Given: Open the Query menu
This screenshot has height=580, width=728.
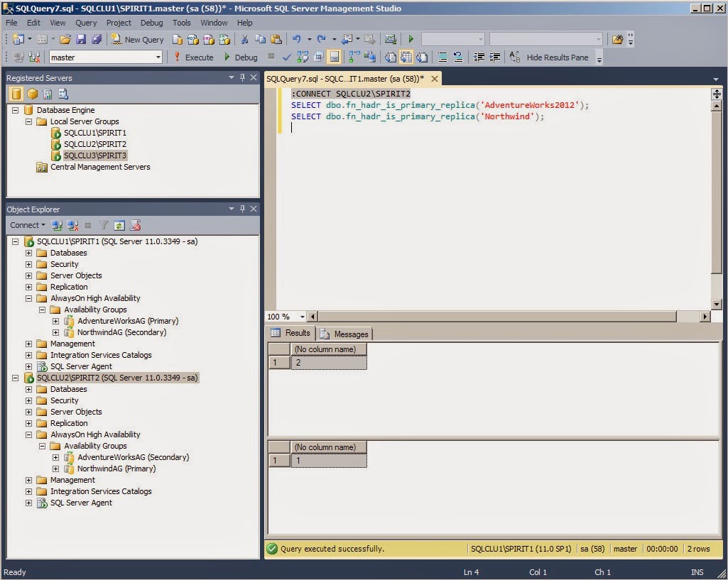Looking at the screenshot, I should click(x=86, y=23).
